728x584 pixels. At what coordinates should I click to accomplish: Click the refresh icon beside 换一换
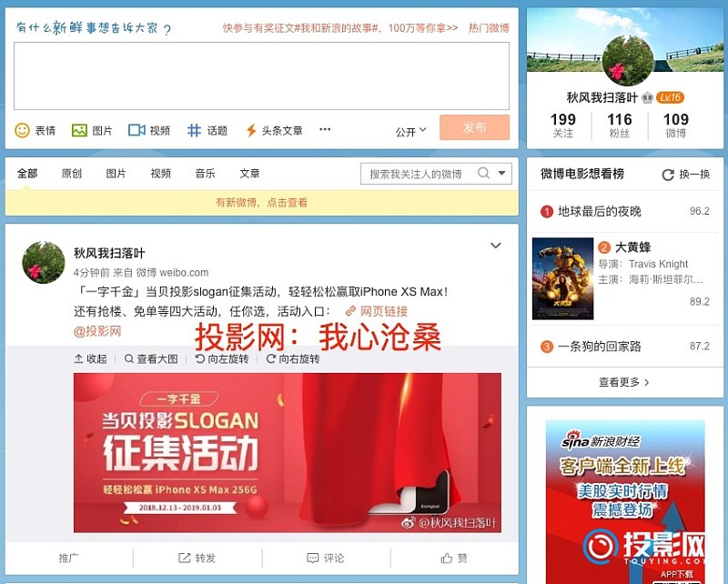(x=668, y=175)
